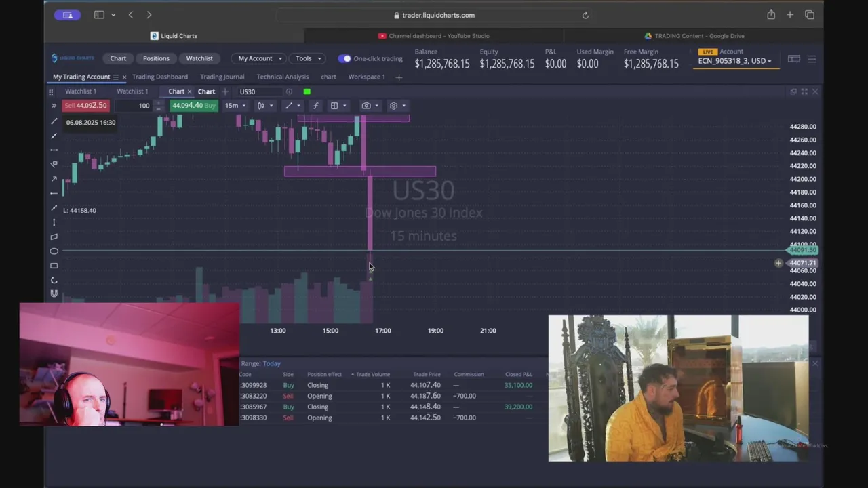
Task: Click the plus icon on price axis
Action: 778,263
